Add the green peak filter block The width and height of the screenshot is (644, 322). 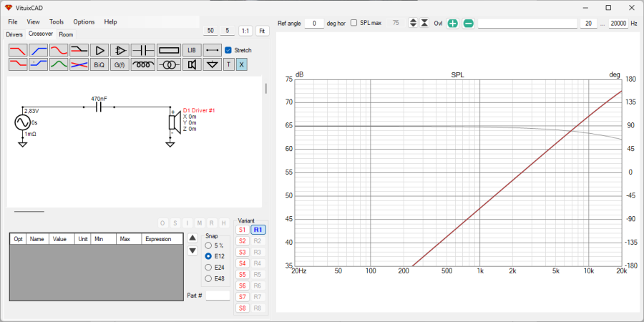59,64
